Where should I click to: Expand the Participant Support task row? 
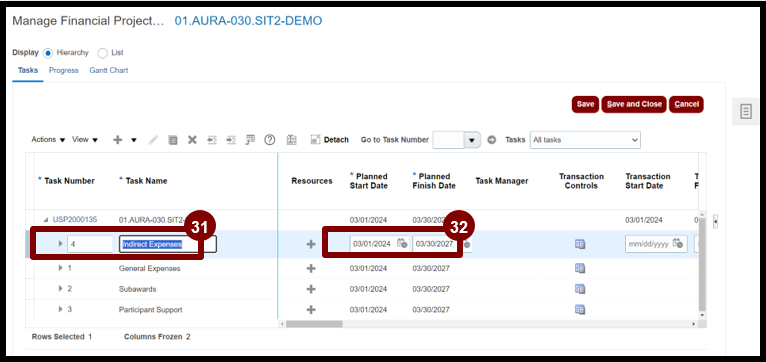pos(61,309)
